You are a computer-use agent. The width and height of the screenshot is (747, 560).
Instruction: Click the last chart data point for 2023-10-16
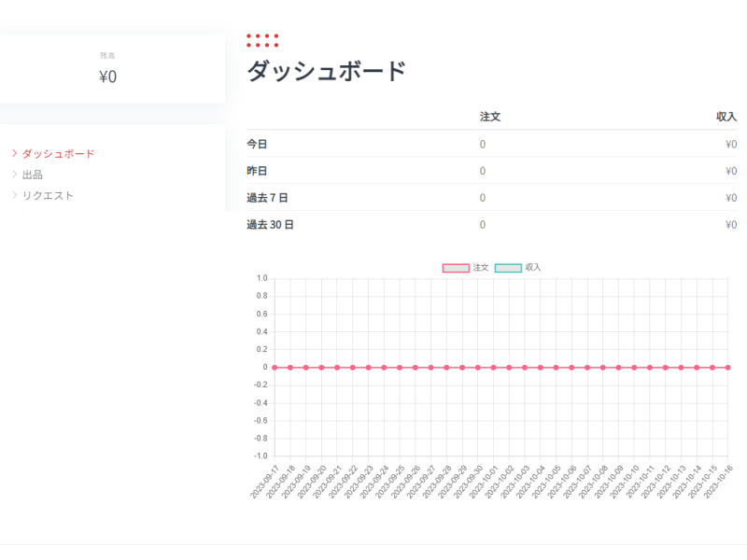tap(727, 367)
